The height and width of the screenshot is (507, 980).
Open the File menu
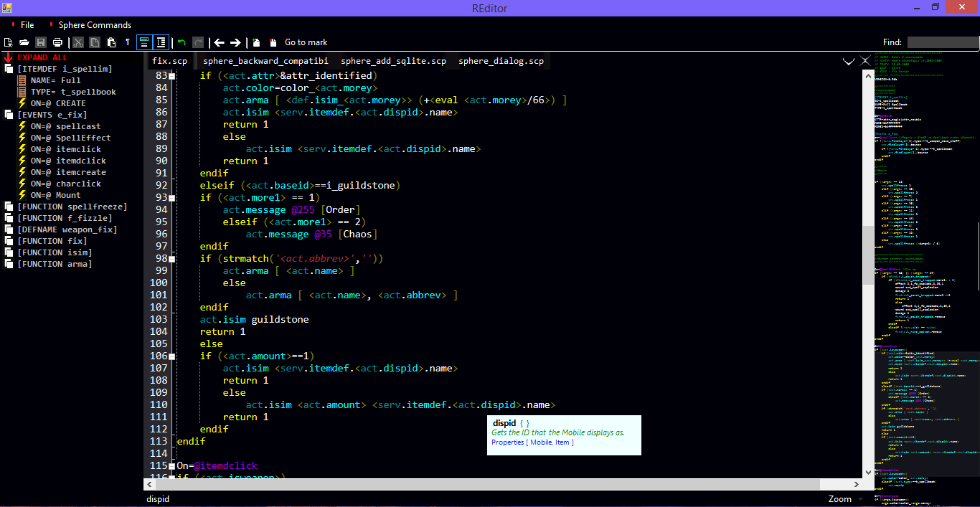click(27, 25)
